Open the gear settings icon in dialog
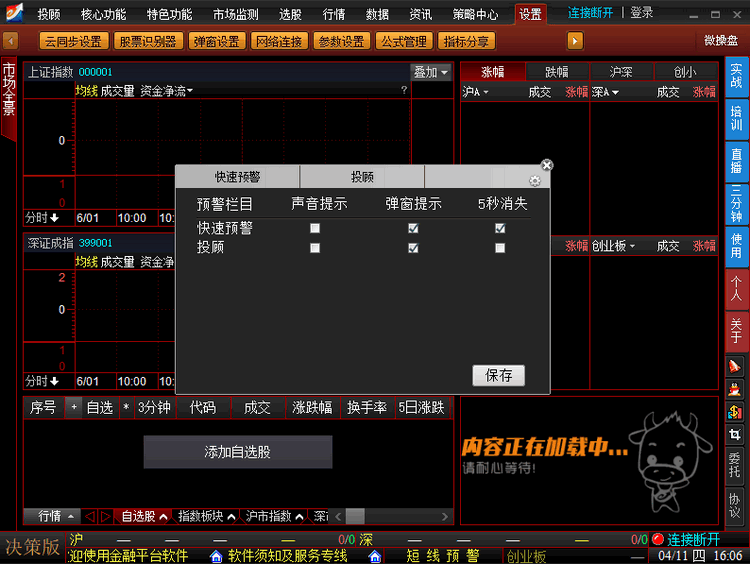 coord(535,180)
